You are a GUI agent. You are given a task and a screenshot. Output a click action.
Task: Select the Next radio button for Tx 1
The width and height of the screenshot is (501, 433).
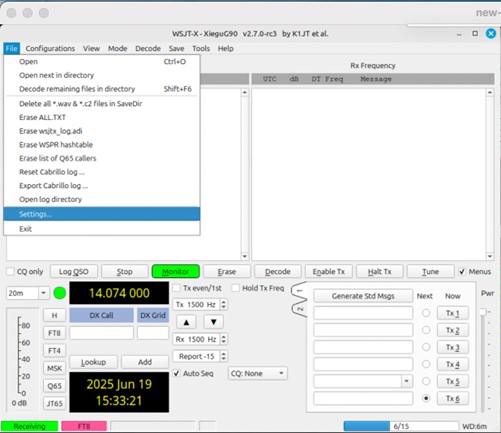[x=426, y=313]
